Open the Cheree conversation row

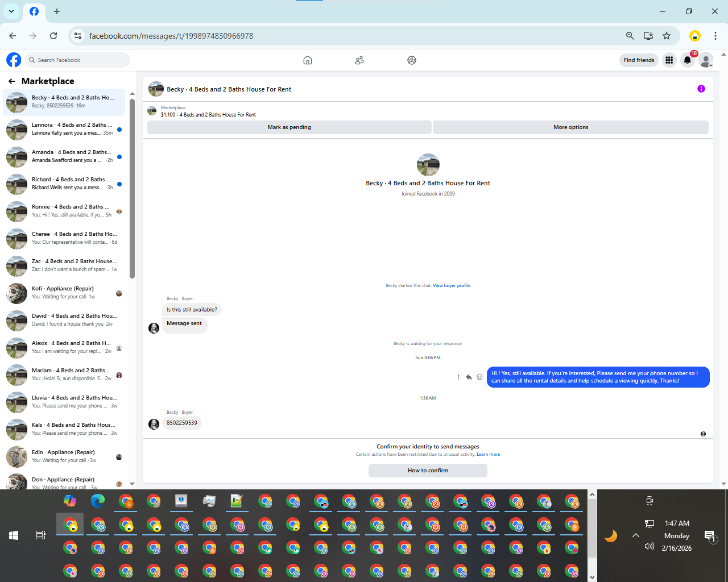[64, 238]
